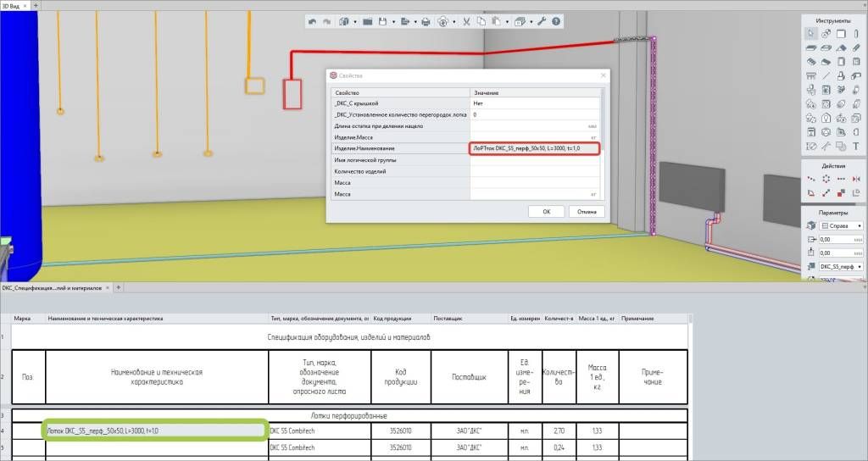
Task: Open the Справа alignment dropdown
Action: [841, 225]
